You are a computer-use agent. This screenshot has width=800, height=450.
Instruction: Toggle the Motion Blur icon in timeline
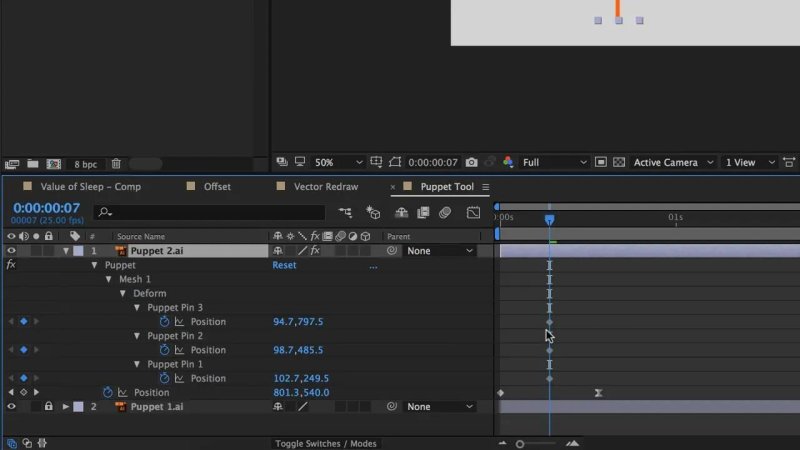[445, 212]
